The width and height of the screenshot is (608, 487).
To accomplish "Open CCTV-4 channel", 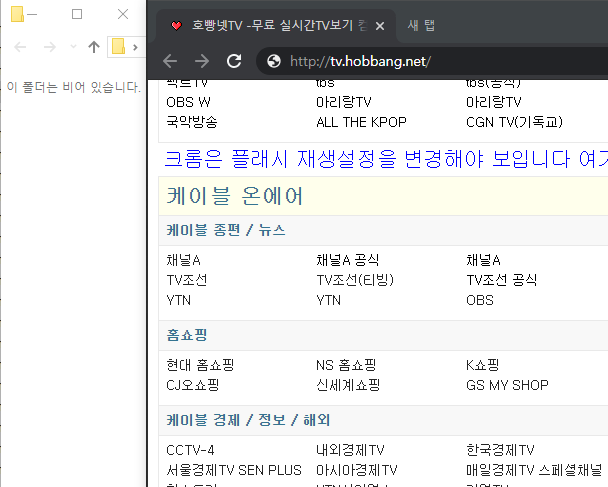I will click(x=190, y=450).
